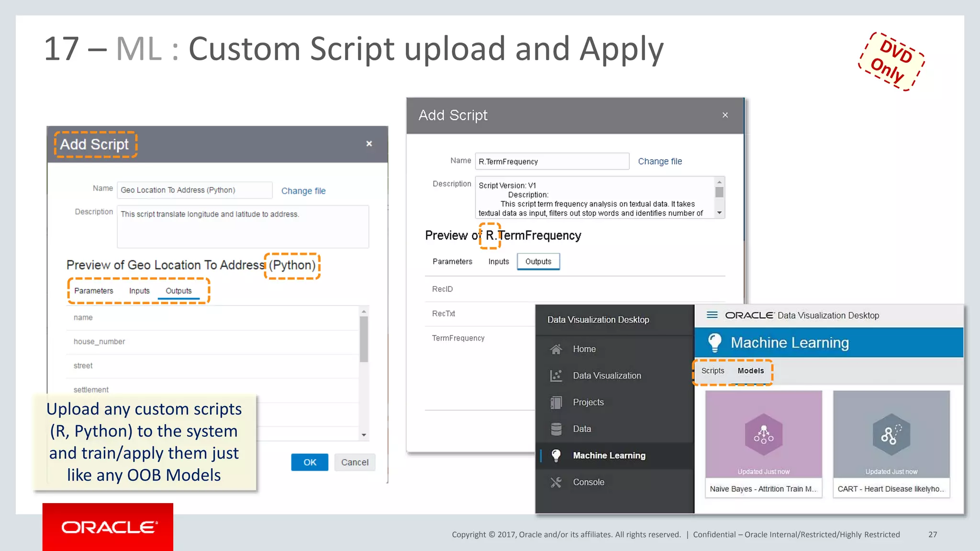This screenshot has height=551, width=980.
Task: Click the Naive Bayes model hexagon icon
Action: coord(764,434)
